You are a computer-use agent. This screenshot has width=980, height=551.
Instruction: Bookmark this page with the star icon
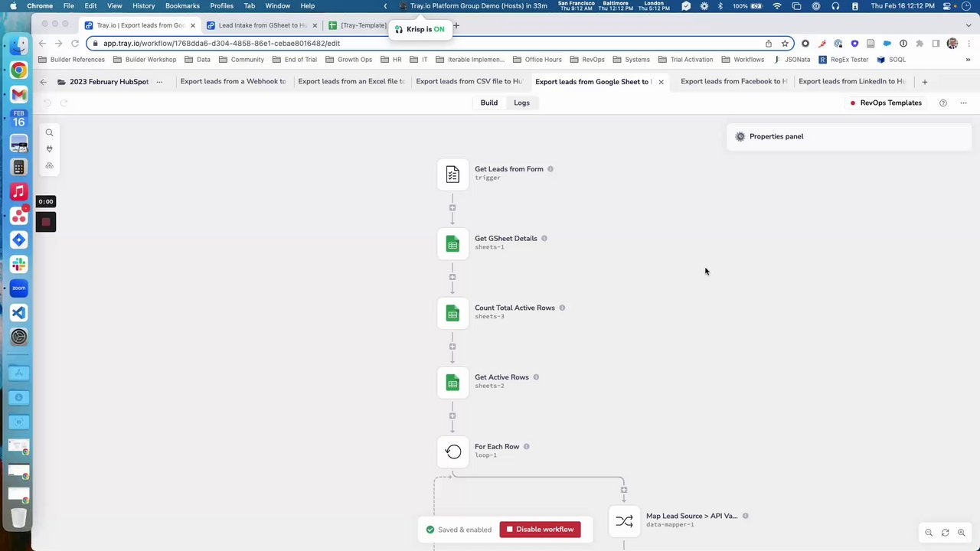(x=785, y=44)
